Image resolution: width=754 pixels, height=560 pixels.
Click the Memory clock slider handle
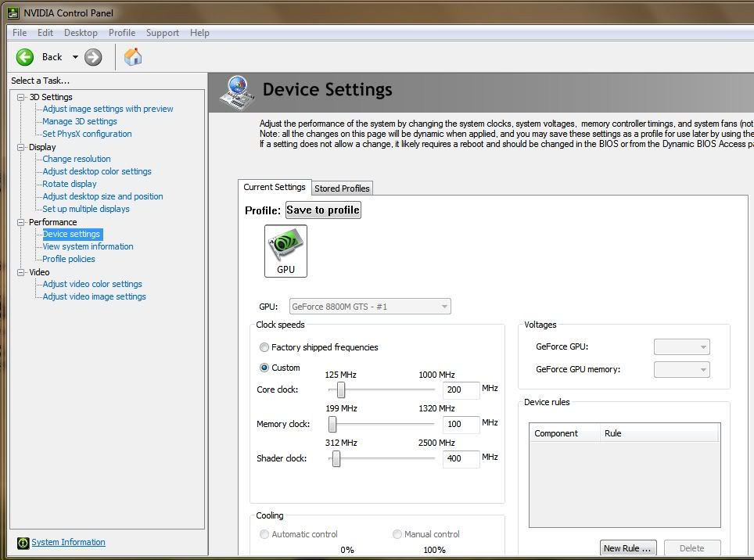[x=332, y=425]
